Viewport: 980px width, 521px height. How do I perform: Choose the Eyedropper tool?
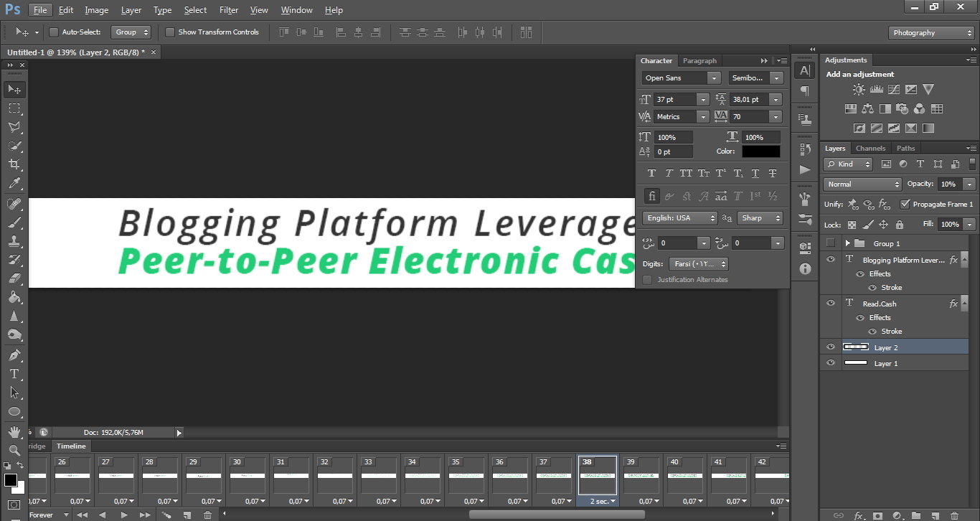tap(14, 184)
